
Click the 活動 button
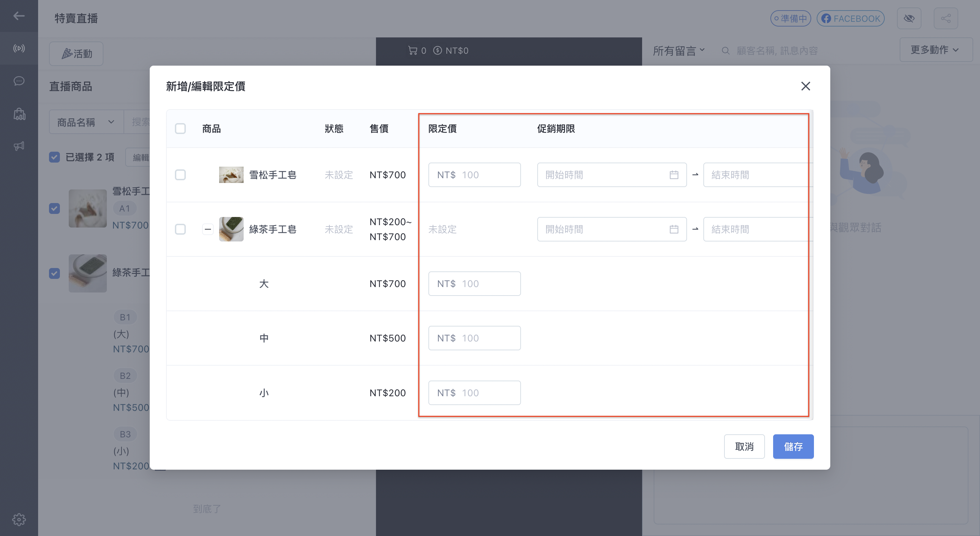(76, 54)
